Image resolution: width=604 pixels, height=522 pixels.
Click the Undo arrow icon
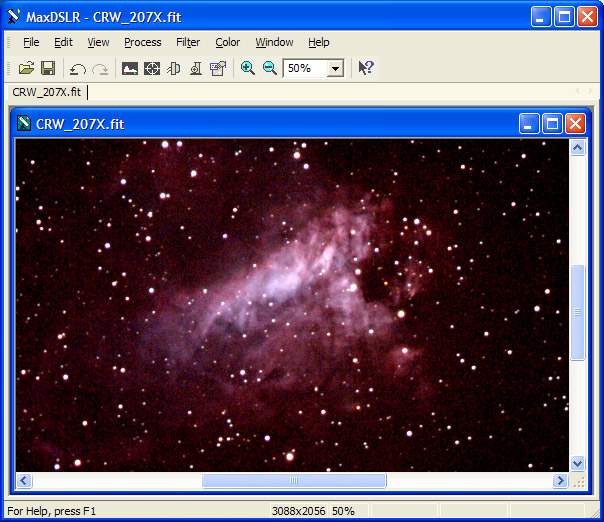tap(77, 68)
